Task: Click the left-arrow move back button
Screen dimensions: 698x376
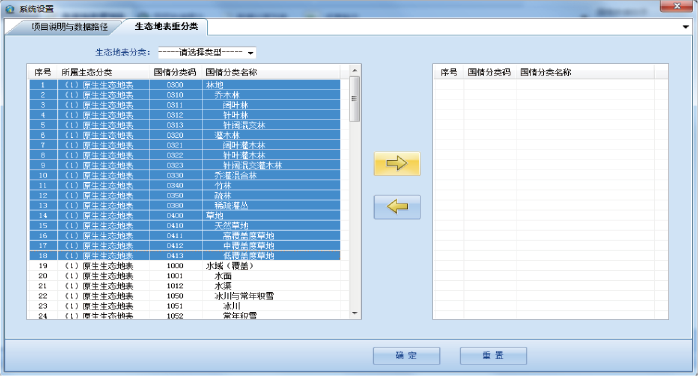Action: click(397, 207)
